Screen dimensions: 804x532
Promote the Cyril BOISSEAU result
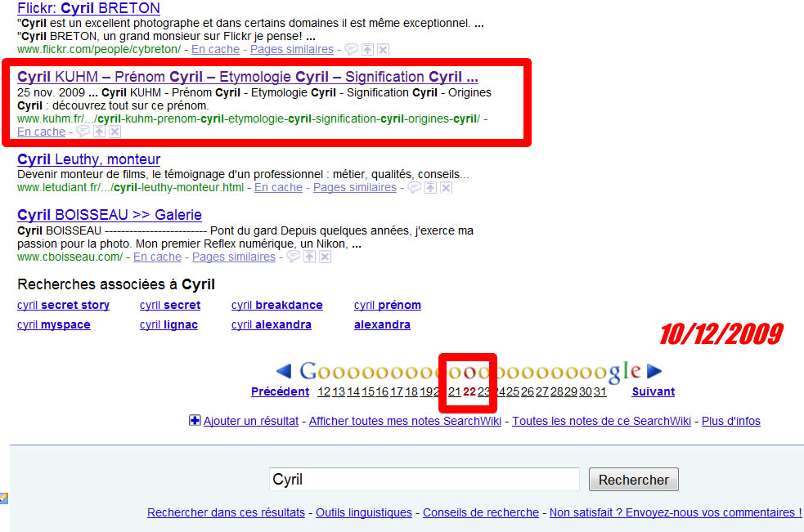tap(309, 257)
